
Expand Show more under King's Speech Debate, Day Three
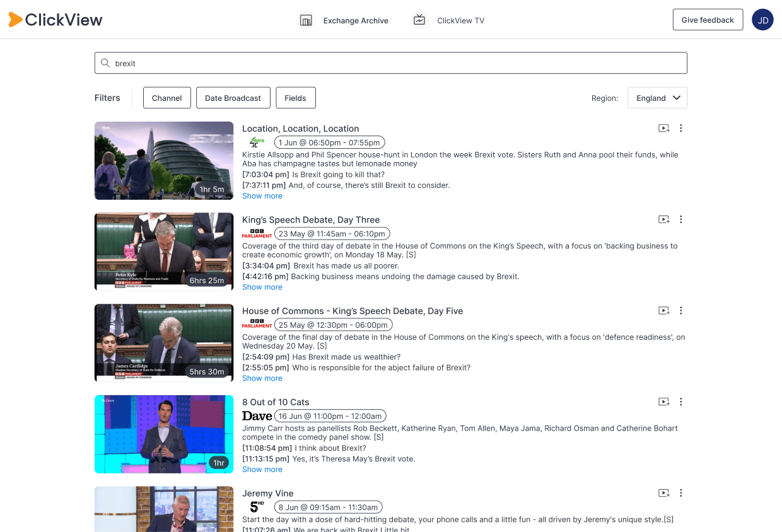(x=262, y=287)
